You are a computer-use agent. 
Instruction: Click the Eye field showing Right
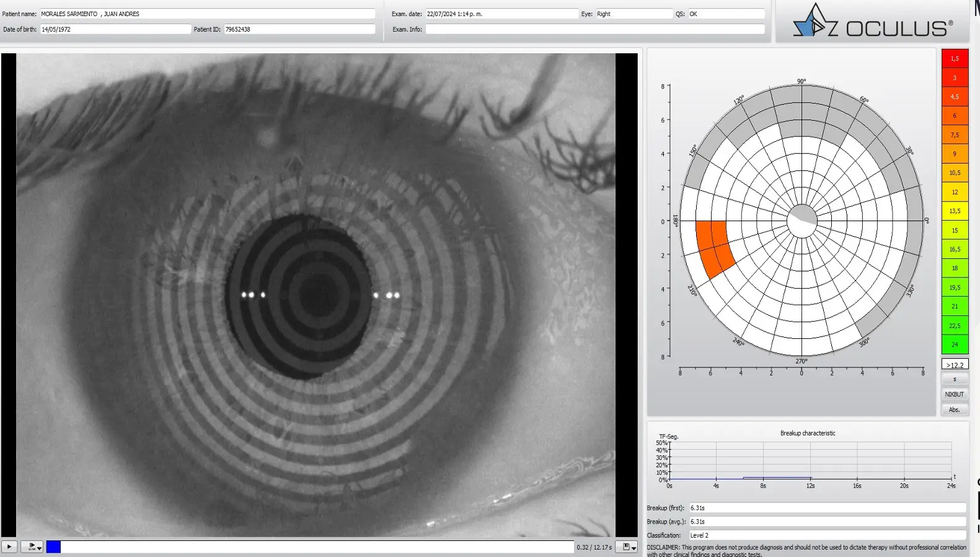pyautogui.click(x=633, y=14)
